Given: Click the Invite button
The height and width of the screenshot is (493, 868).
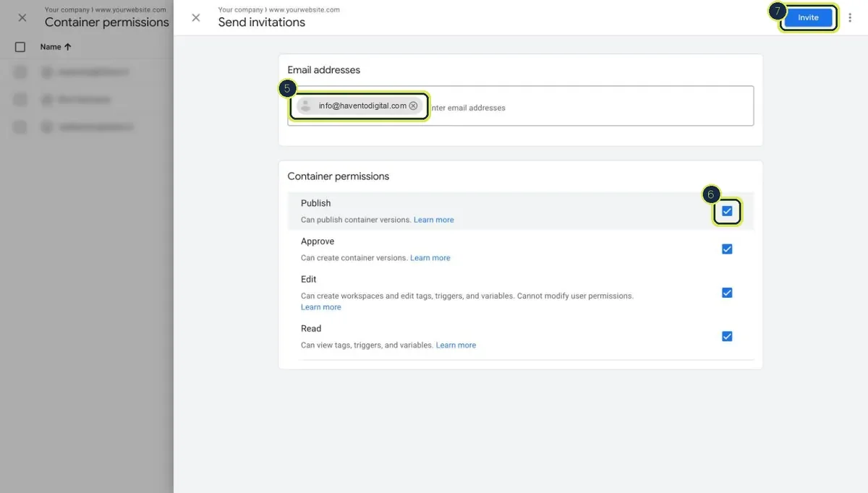Looking at the screenshot, I should pyautogui.click(x=808, y=17).
